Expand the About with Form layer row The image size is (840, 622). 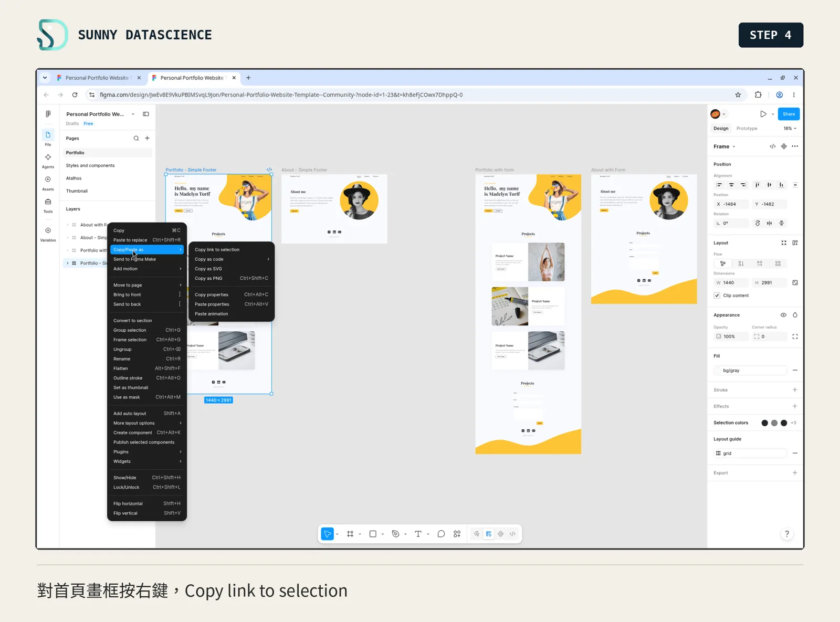tap(68, 225)
